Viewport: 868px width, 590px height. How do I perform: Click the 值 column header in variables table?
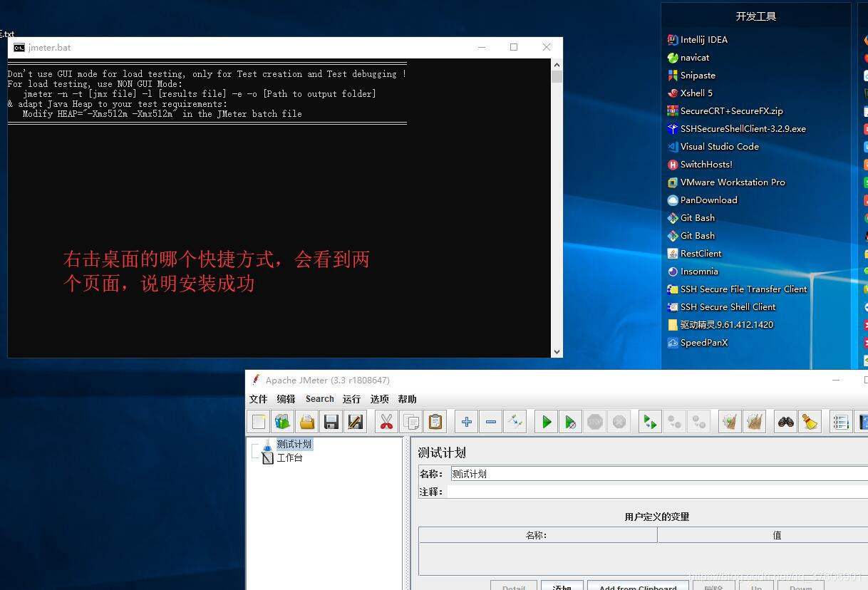pos(763,535)
